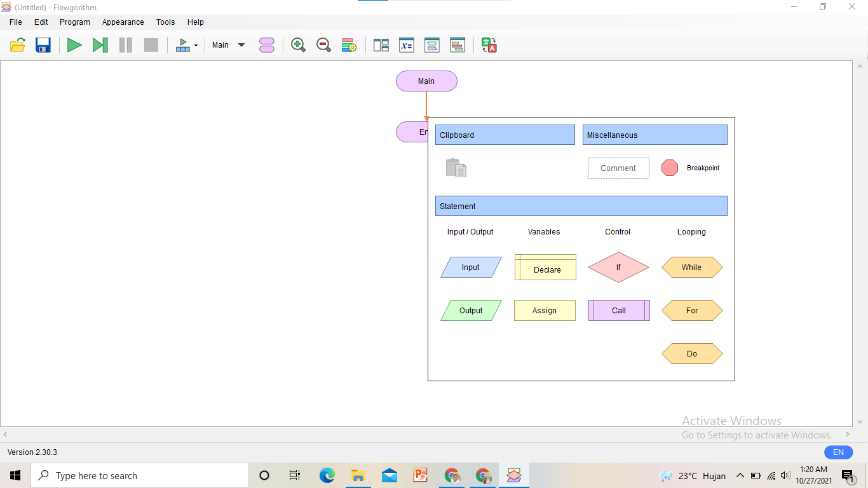Open the Program menu

[x=74, y=22]
